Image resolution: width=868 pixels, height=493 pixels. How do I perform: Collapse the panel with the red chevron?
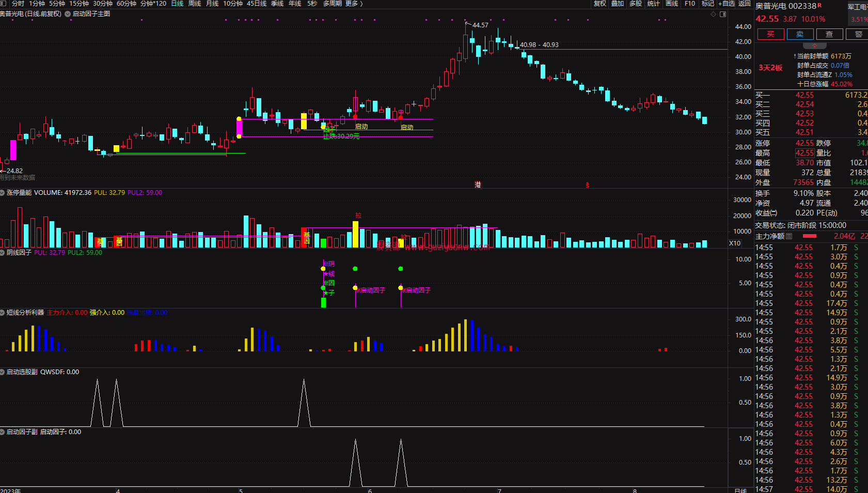(x=814, y=45)
